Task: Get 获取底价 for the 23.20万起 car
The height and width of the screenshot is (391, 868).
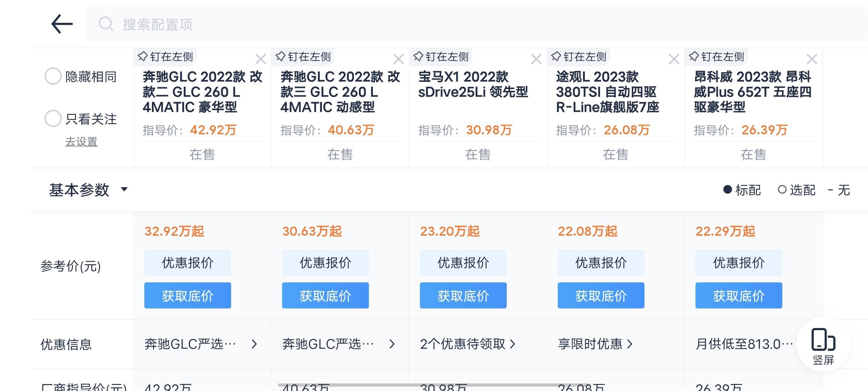Action: pyautogui.click(x=463, y=295)
